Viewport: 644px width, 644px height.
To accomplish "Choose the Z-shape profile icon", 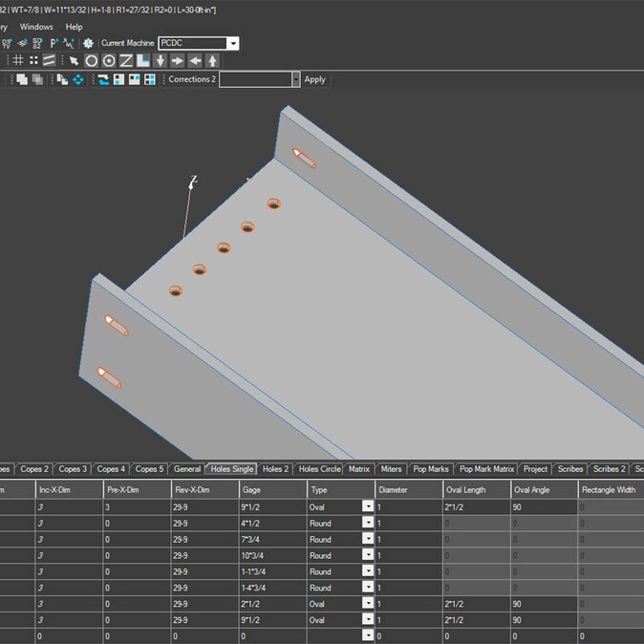I will 126,61.
